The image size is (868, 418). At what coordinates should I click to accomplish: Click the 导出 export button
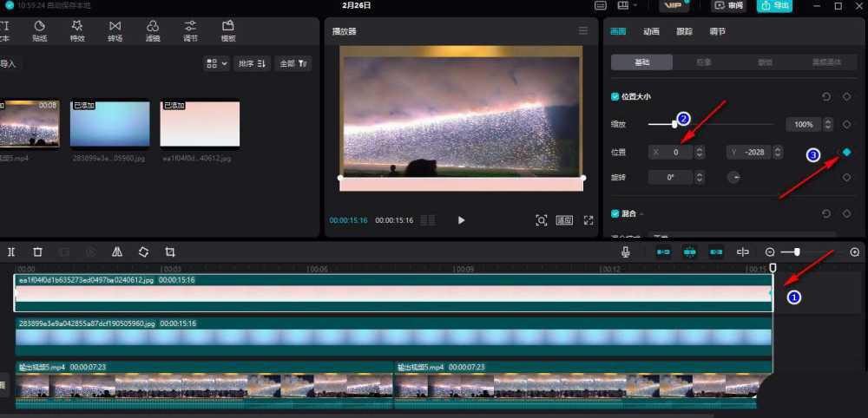tap(774, 6)
